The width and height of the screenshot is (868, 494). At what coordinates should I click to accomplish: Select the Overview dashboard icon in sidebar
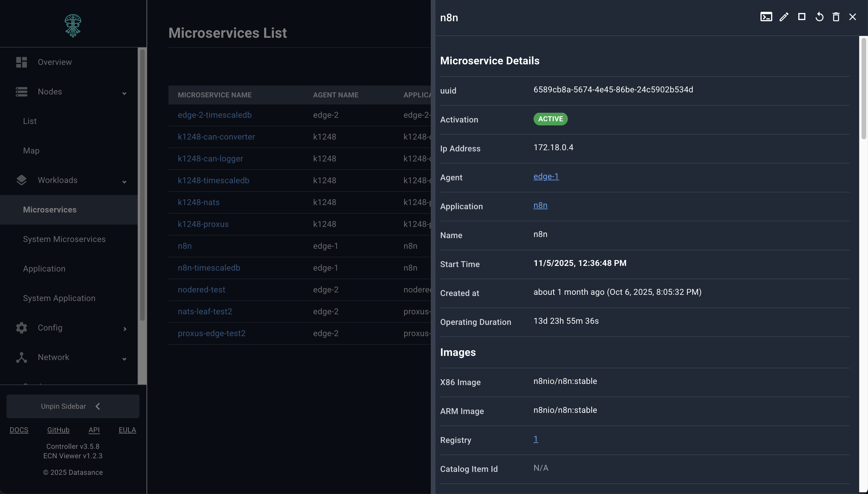point(21,62)
